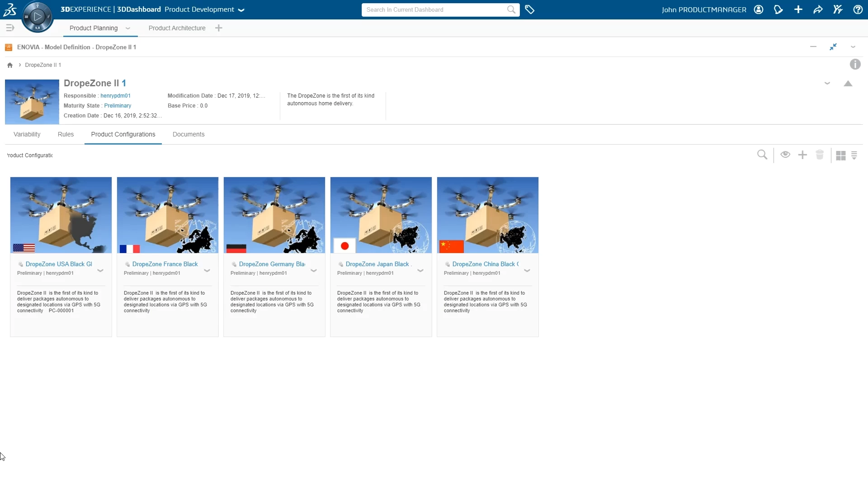
Task: Delete configuration using the trash icon
Action: tap(820, 155)
